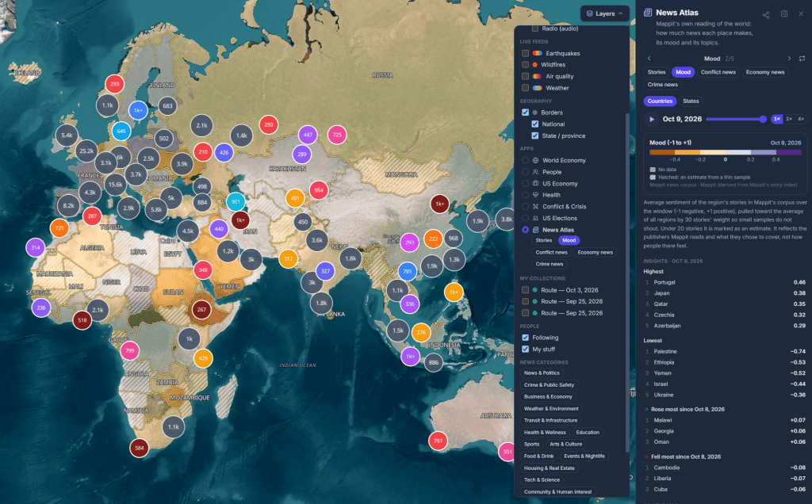Click the dark red 584 marker in South Africa
This screenshot has height=504, width=812.
tap(140, 448)
